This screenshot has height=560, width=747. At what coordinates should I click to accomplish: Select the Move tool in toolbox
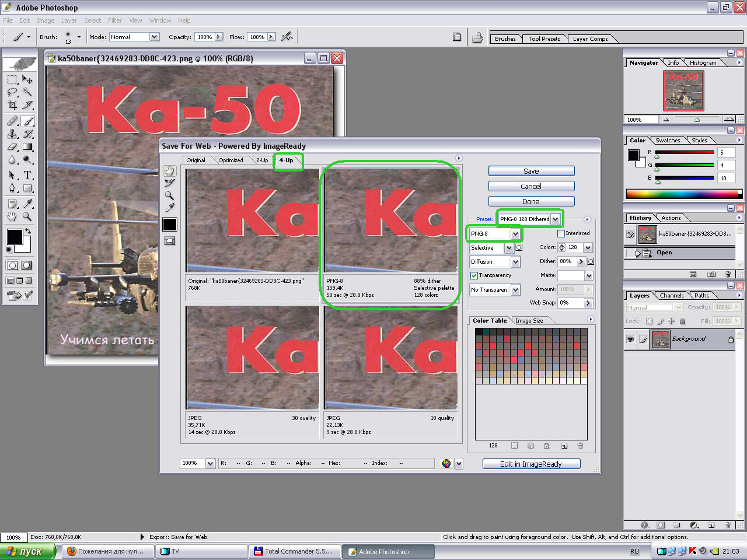coord(27,79)
